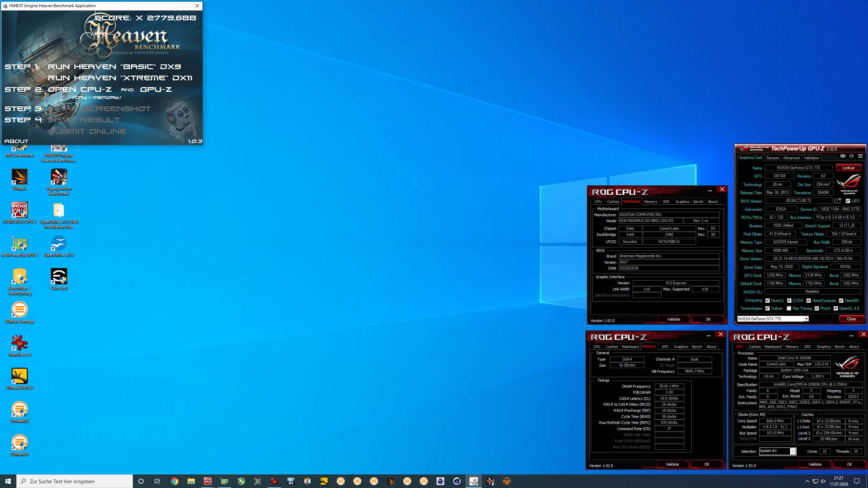This screenshot has width=868, height=488.
Task: Toggle OpenCL checkbox in GPU-Z
Action: click(x=768, y=301)
